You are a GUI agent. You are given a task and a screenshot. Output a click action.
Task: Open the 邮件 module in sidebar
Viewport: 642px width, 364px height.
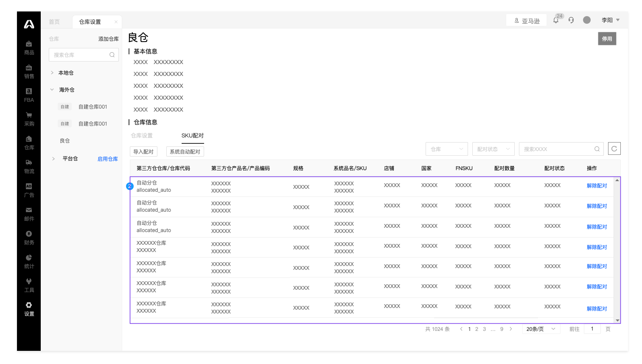pos(29,214)
